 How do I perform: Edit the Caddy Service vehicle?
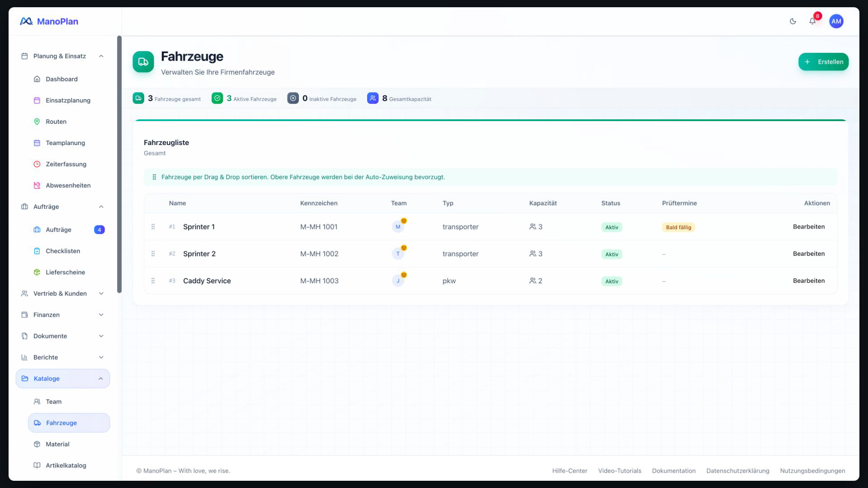808,281
